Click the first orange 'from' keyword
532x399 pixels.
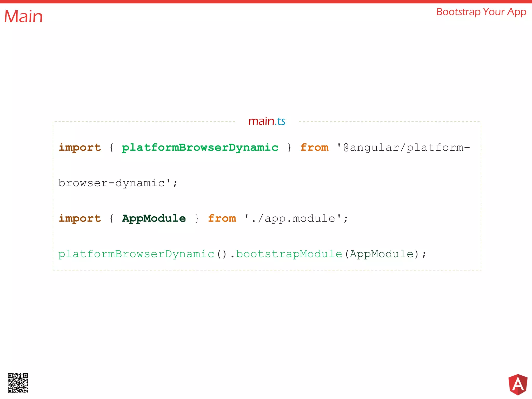click(315, 148)
